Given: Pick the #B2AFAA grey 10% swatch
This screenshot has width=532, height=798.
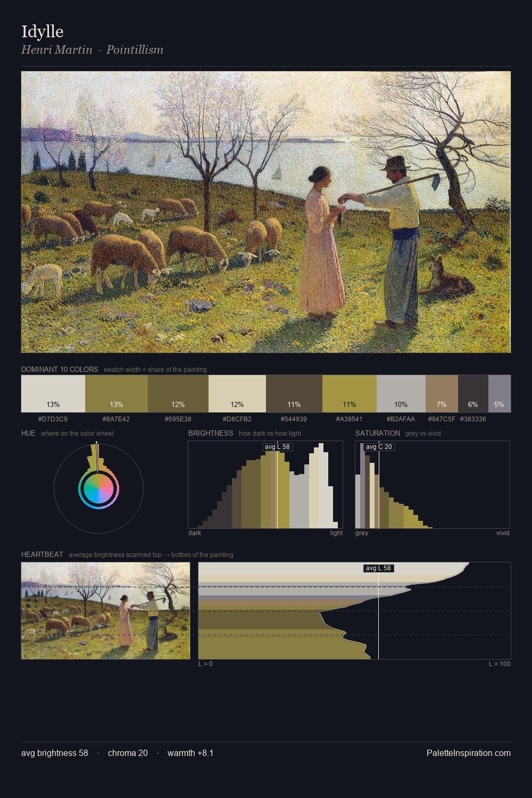Looking at the screenshot, I should [x=401, y=394].
